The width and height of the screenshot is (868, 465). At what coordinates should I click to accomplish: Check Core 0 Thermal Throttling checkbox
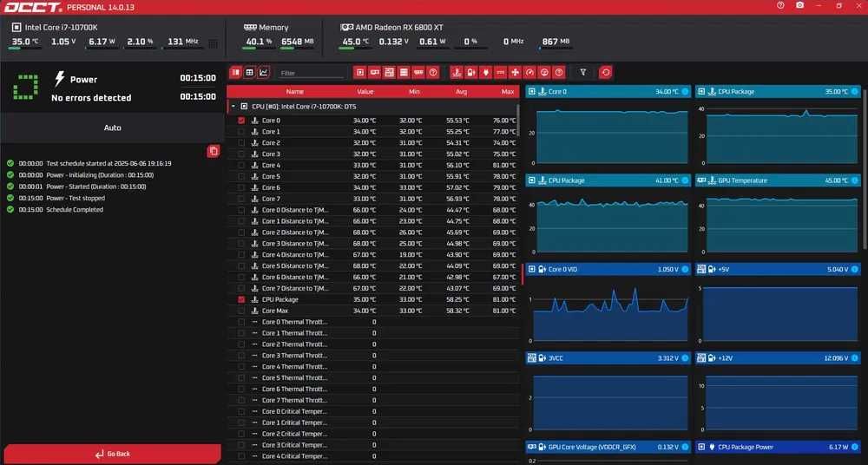241,322
